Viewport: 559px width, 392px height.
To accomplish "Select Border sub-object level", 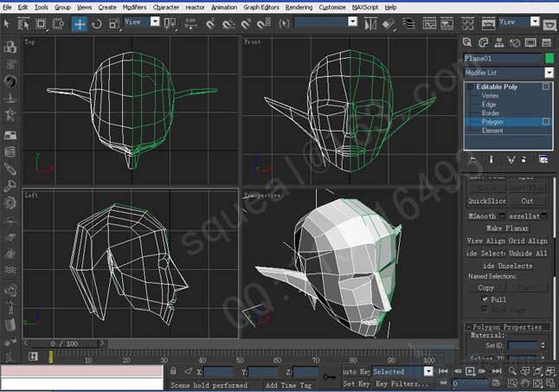I will (490, 113).
